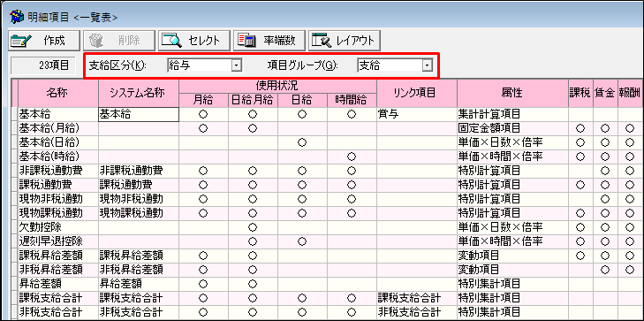This screenshot has height=321, width=644.
Task: Select the 基本給 name cell
Action: click(58, 115)
